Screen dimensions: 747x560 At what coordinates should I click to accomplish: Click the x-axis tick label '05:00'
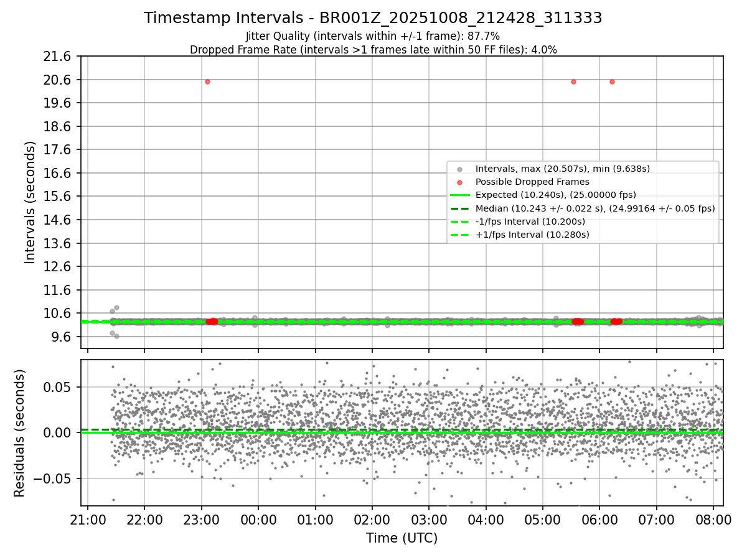pos(543,520)
